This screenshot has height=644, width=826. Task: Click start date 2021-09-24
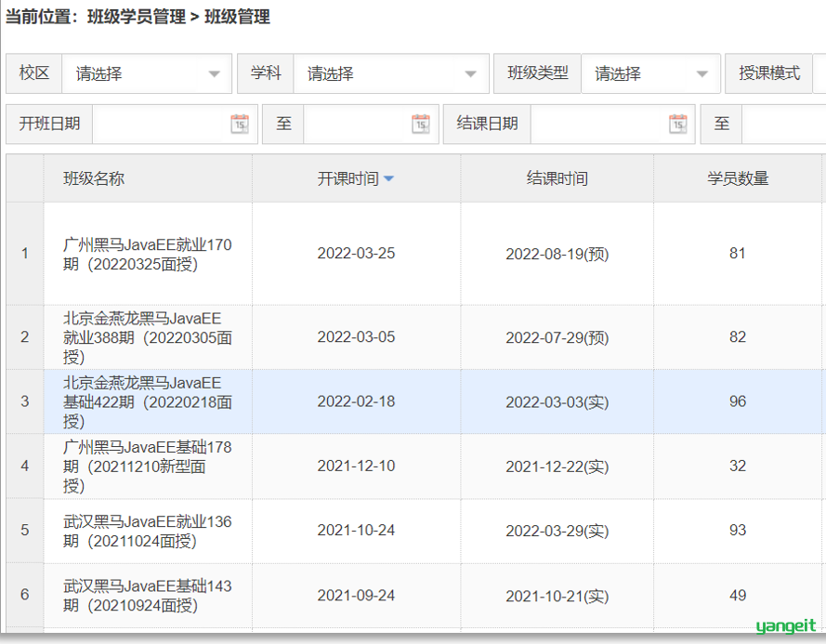[356, 596]
